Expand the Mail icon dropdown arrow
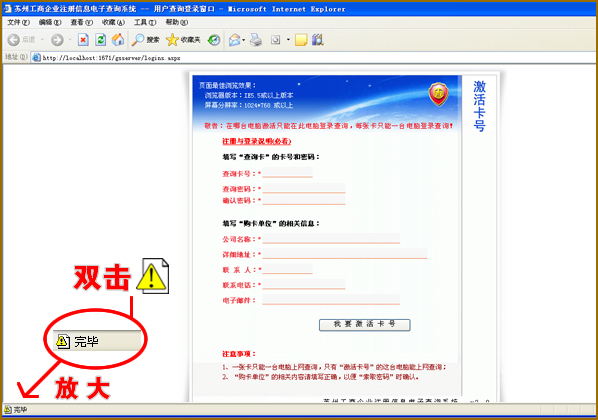 point(244,40)
